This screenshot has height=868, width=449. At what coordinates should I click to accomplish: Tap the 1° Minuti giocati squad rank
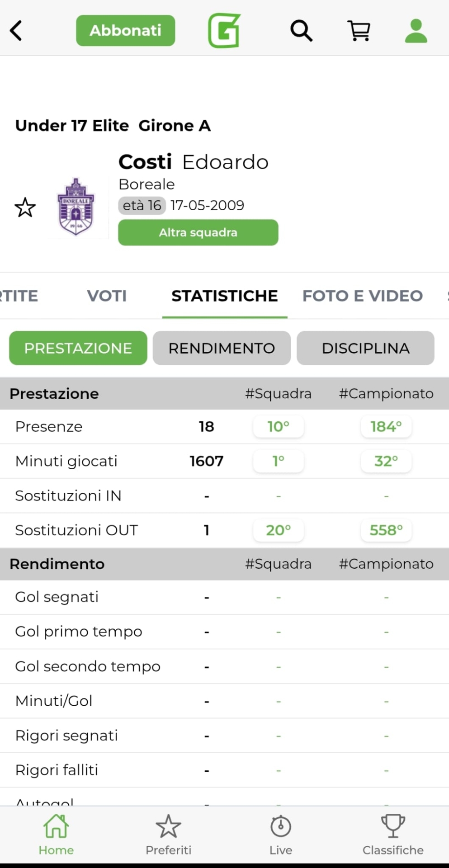pyautogui.click(x=279, y=461)
